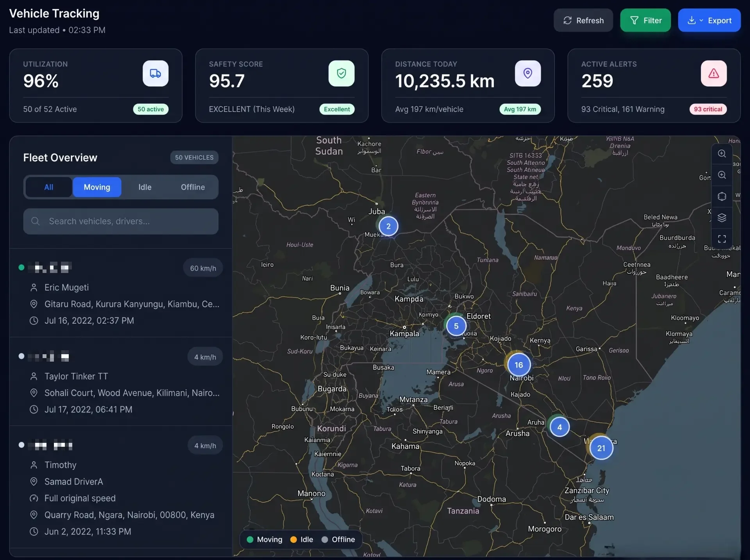Click the 50 active badge
Image resolution: width=750 pixels, height=560 pixels.
(151, 109)
